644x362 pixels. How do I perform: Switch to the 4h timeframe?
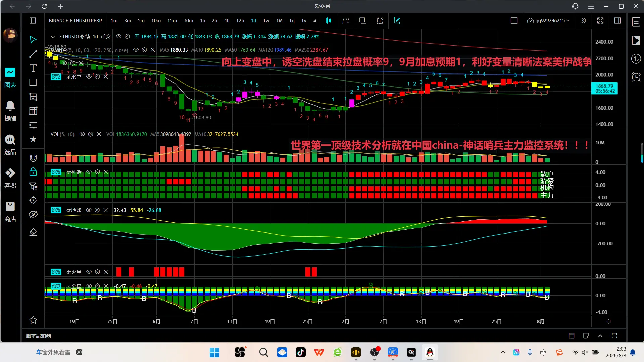227,21
